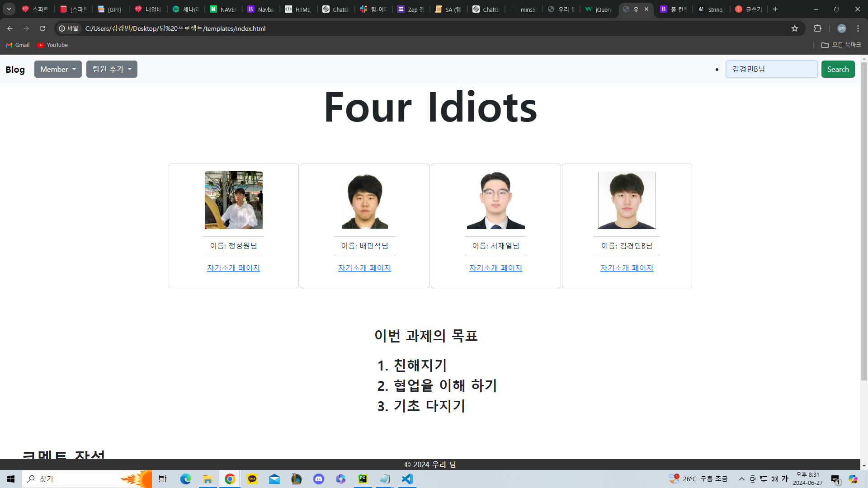Switch to the NAVER tab

tap(223, 9)
